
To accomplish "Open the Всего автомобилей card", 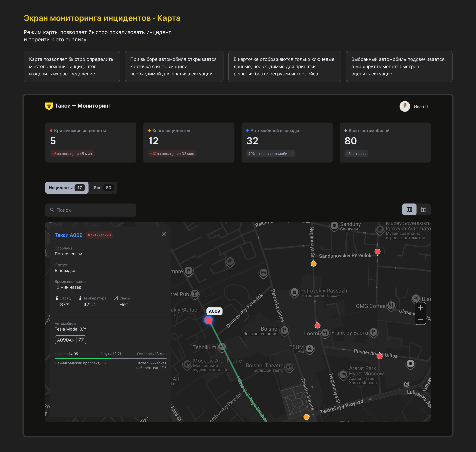I will pos(385,143).
